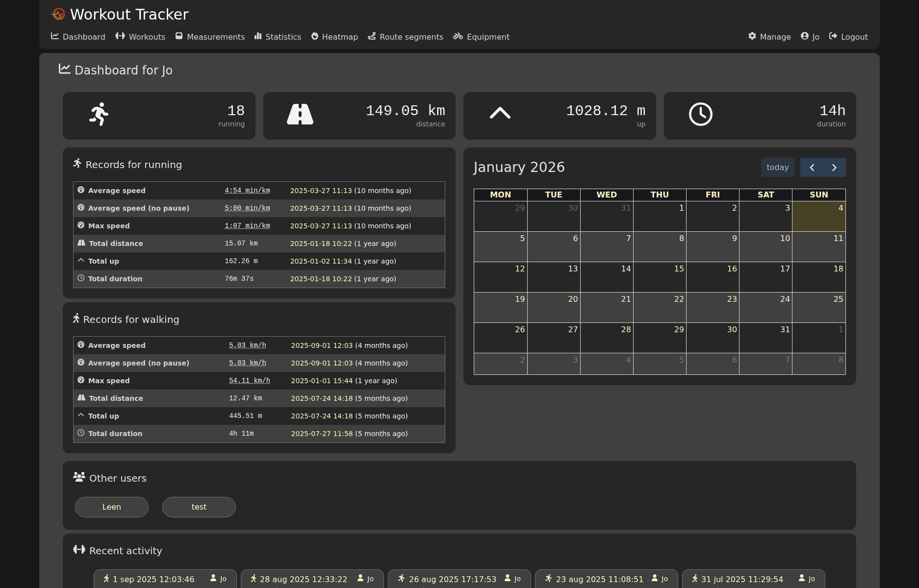Click the Workout Tracker heartbeat logo icon

pos(58,14)
